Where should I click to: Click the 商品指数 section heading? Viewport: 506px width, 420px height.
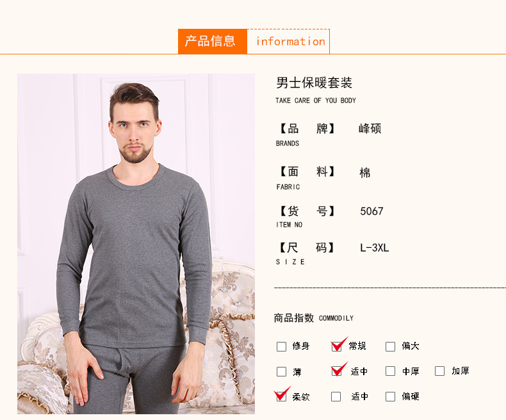tap(293, 318)
